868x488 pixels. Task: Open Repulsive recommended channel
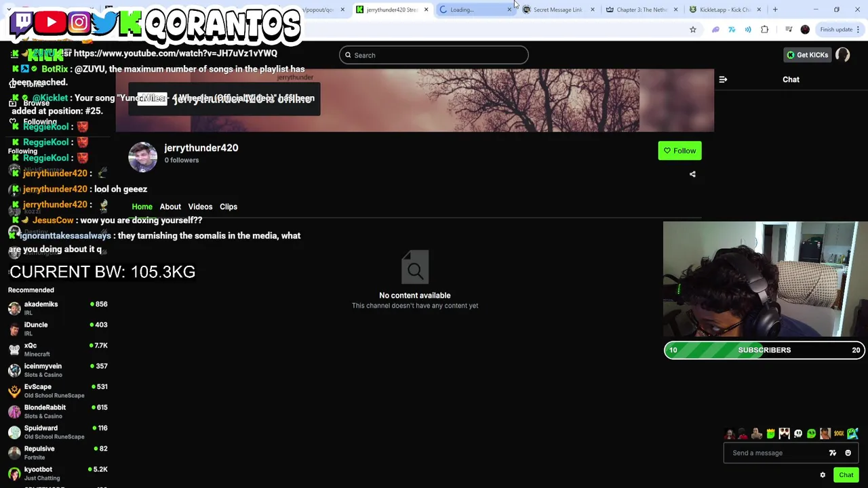click(x=58, y=453)
